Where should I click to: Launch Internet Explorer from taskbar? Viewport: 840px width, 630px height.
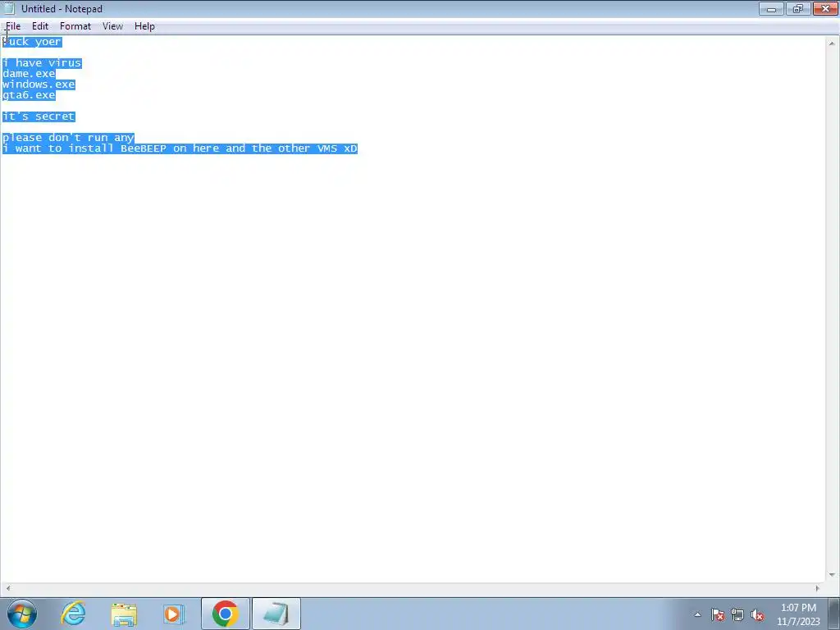tap(73, 614)
